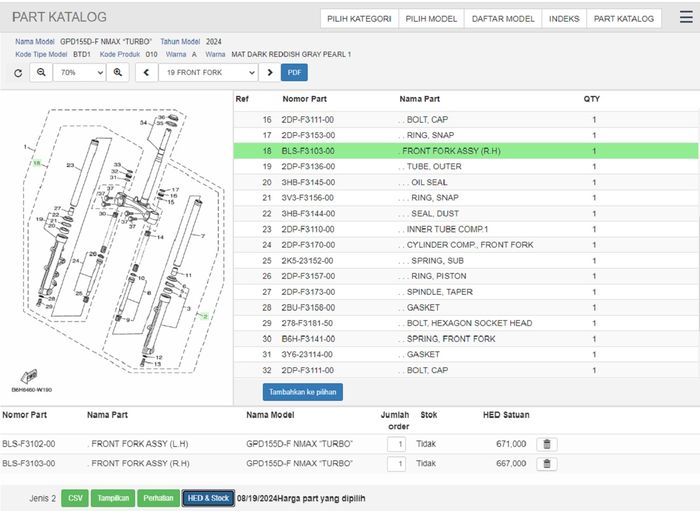Zoom in the parts diagram

[118, 73]
